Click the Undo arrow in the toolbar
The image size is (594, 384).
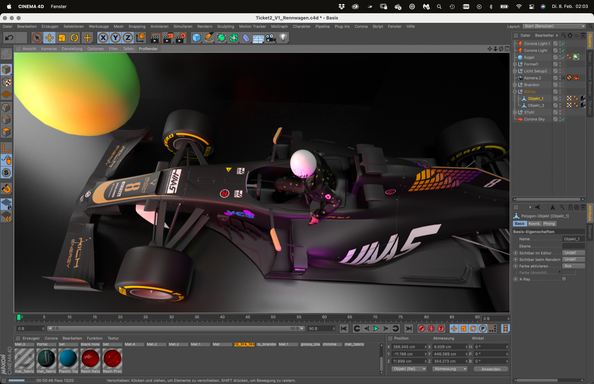click(x=9, y=37)
